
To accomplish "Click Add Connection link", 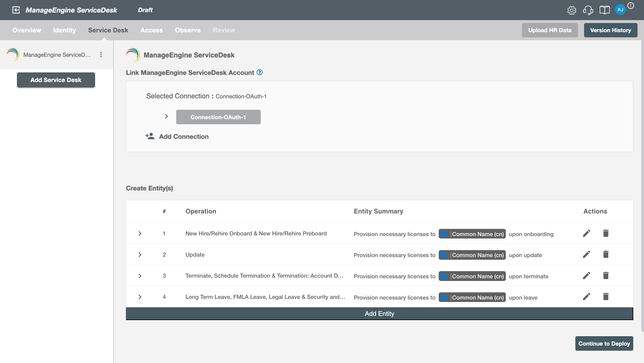I will (x=184, y=136).
